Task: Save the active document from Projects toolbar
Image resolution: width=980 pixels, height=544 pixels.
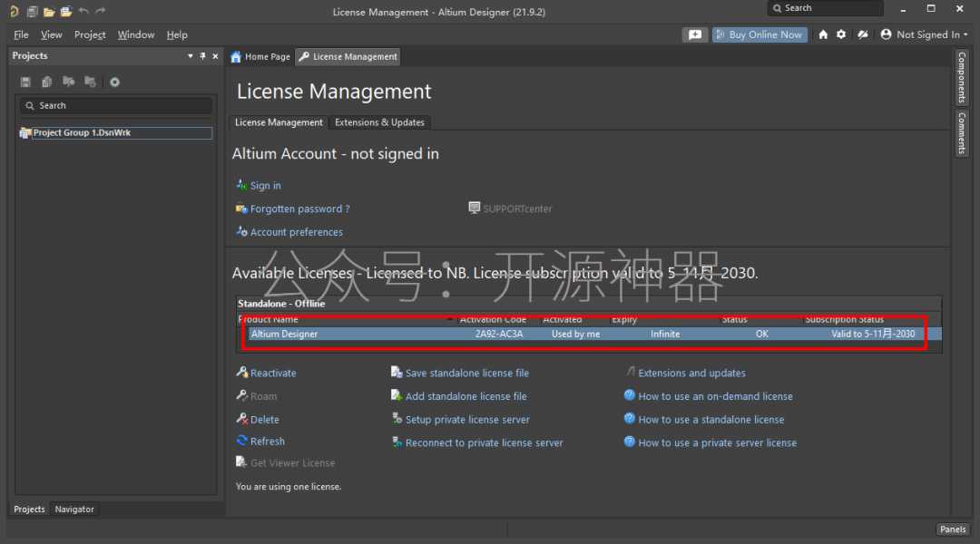Action: point(25,82)
